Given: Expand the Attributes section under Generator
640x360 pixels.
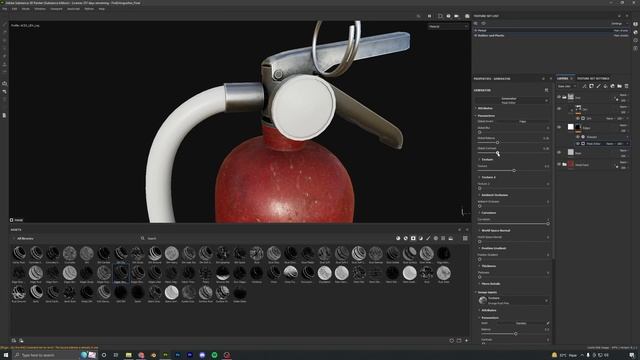Looking at the screenshot, I should point(485,108).
